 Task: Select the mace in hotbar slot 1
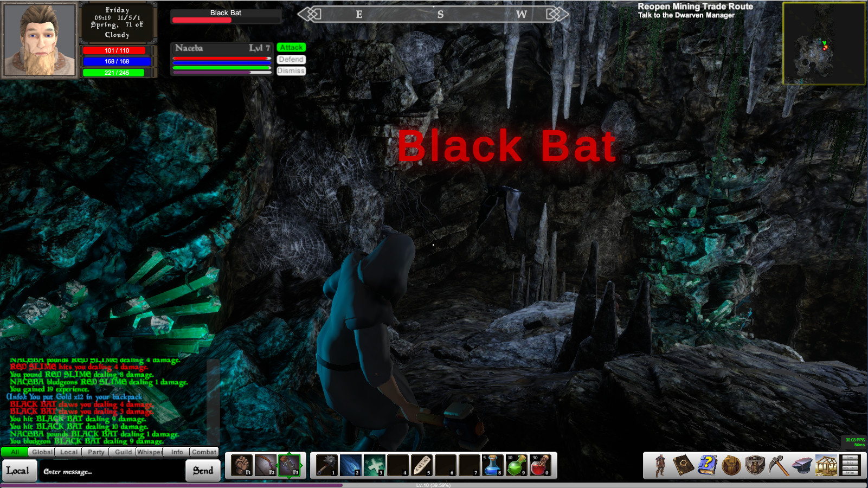coord(327,465)
